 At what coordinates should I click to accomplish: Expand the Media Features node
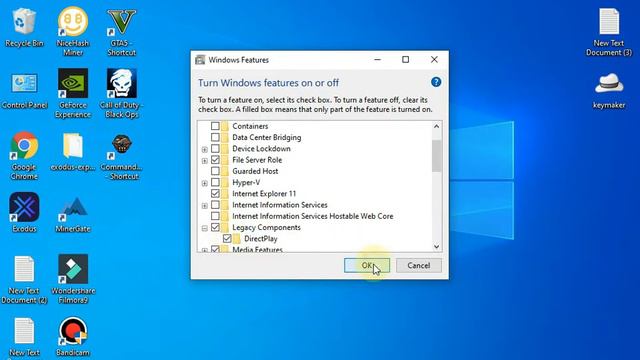coord(204,250)
